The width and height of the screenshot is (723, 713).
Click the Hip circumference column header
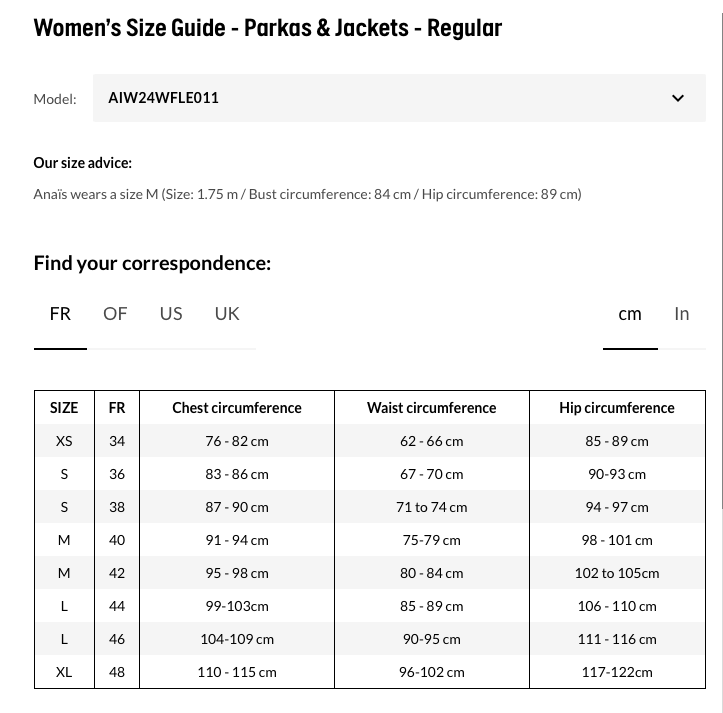(x=617, y=408)
